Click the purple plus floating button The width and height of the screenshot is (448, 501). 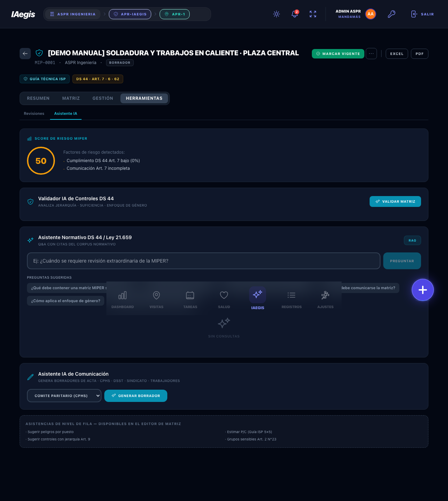(423, 290)
